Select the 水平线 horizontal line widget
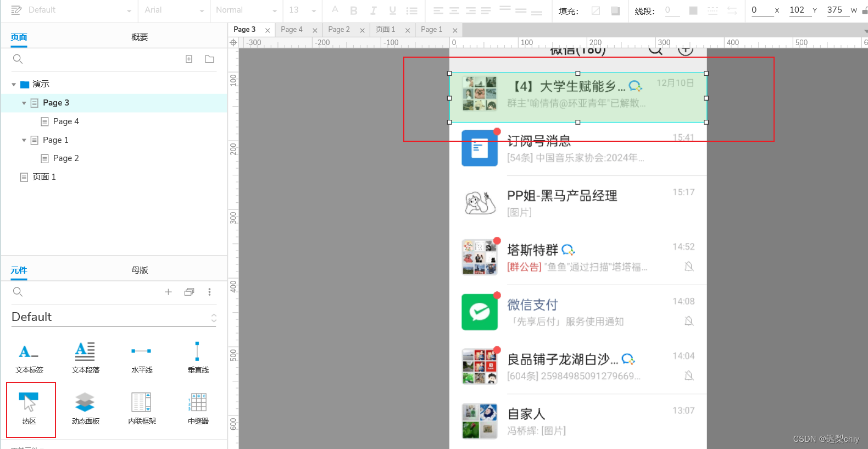The width and height of the screenshot is (868, 449). coord(142,358)
